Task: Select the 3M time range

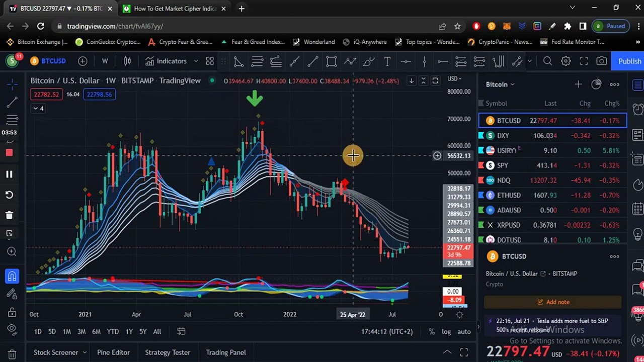Action: click(81, 331)
